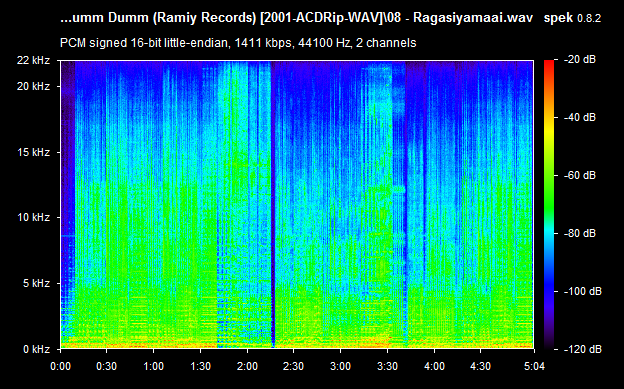Click the 1:00 time axis label

(x=153, y=366)
